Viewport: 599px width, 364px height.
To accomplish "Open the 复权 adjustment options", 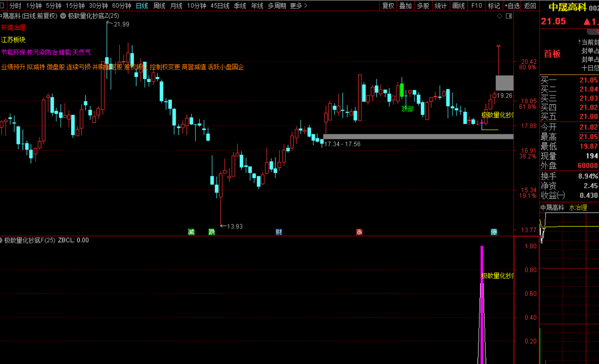I will 388,6.
